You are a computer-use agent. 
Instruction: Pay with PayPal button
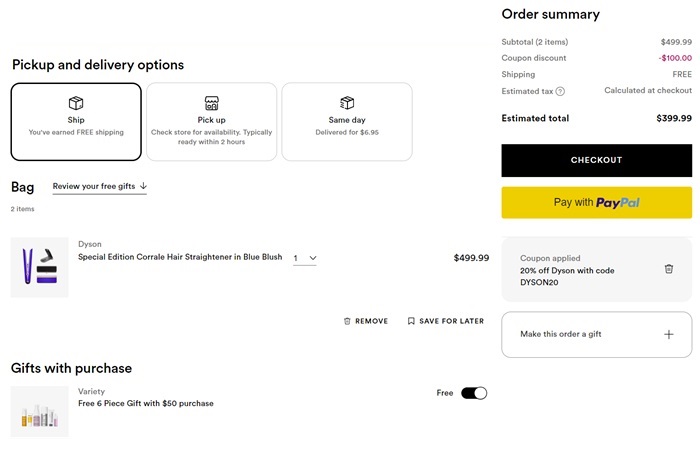(x=596, y=202)
